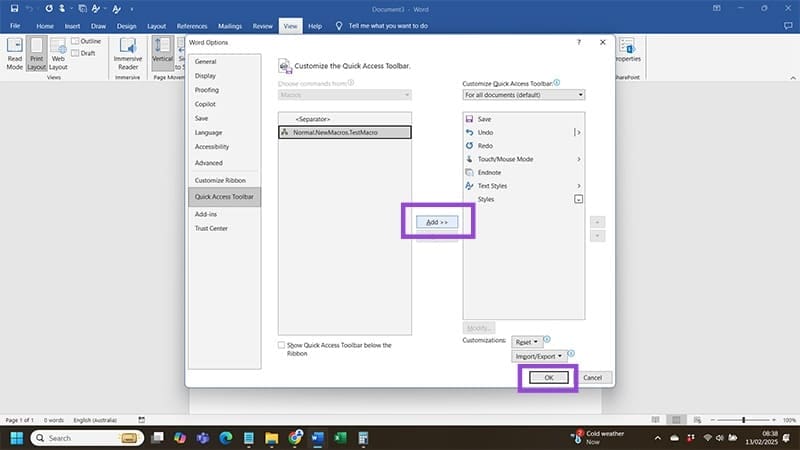Open the Trust Center options category
800x450 pixels.
210,228
